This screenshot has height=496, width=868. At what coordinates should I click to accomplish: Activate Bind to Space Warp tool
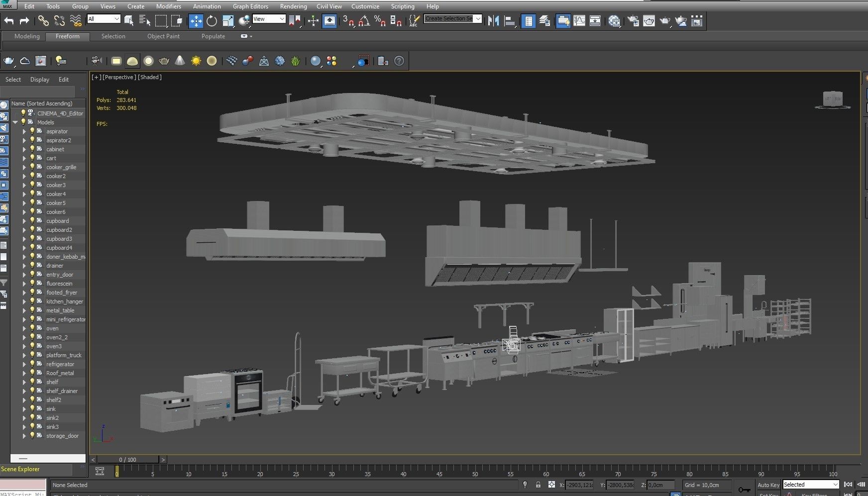click(76, 21)
